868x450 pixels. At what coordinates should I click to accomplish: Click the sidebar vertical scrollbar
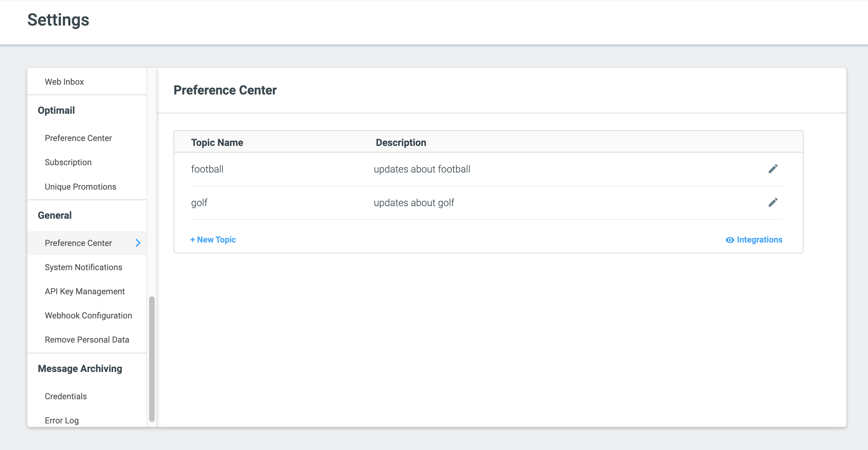click(x=152, y=359)
